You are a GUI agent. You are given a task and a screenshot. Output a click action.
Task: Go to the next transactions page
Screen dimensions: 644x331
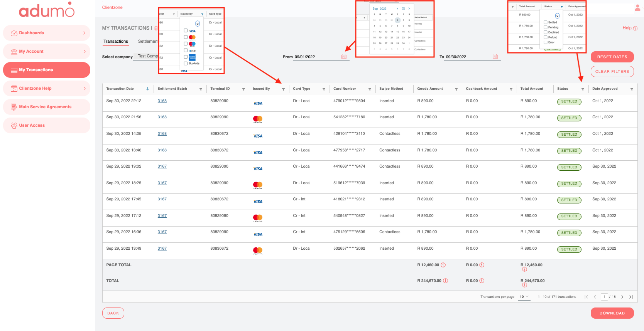[x=622, y=297]
